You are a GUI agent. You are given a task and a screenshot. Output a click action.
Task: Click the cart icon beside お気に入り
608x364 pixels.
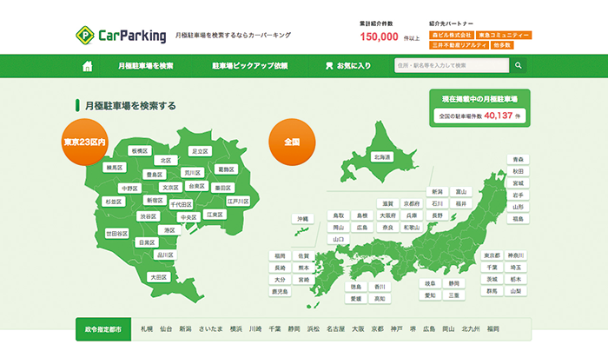pos(329,65)
